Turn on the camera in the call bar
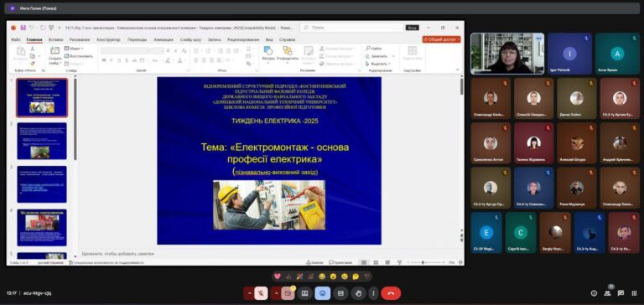This screenshot has height=305, width=644. [x=288, y=293]
